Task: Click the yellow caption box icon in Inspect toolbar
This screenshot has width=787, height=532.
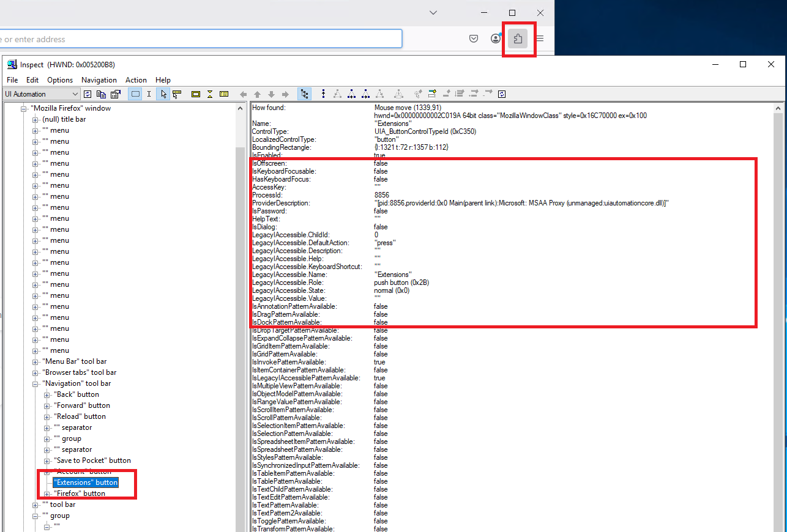Action: click(x=224, y=94)
